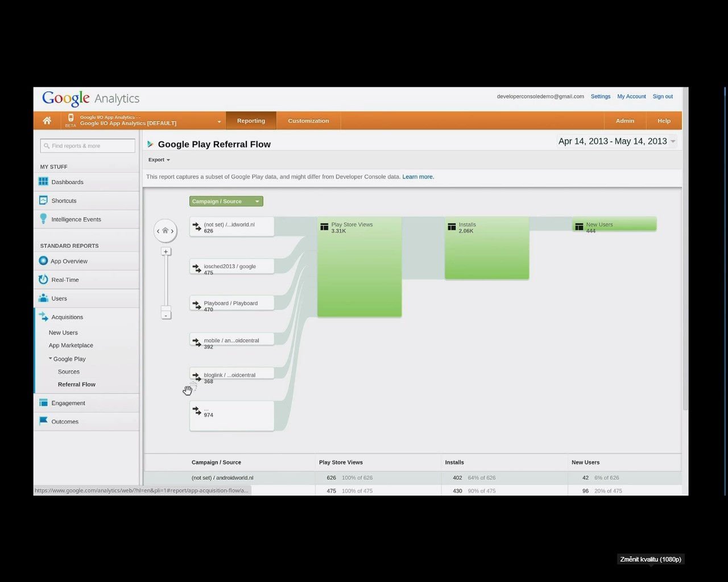Viewport: 728px width, 582px height.
Task: Click the Google Analytics logo
Action: pos(91,98)
